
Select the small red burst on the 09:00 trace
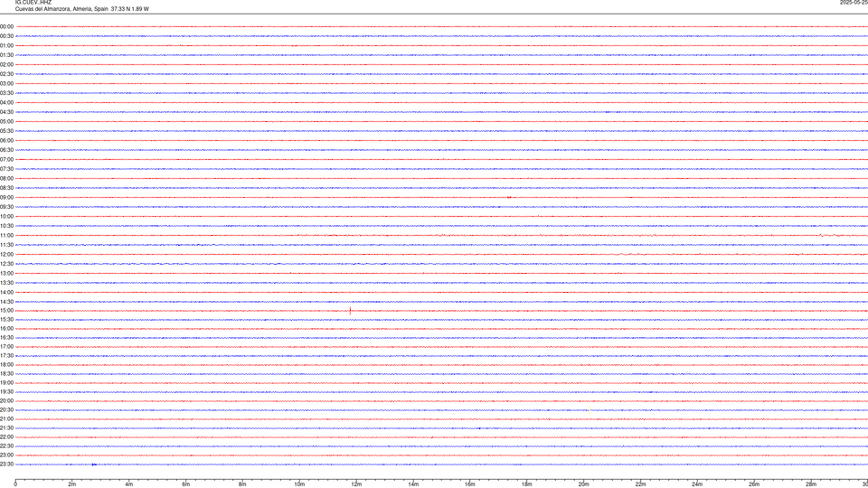coord(509,197)
